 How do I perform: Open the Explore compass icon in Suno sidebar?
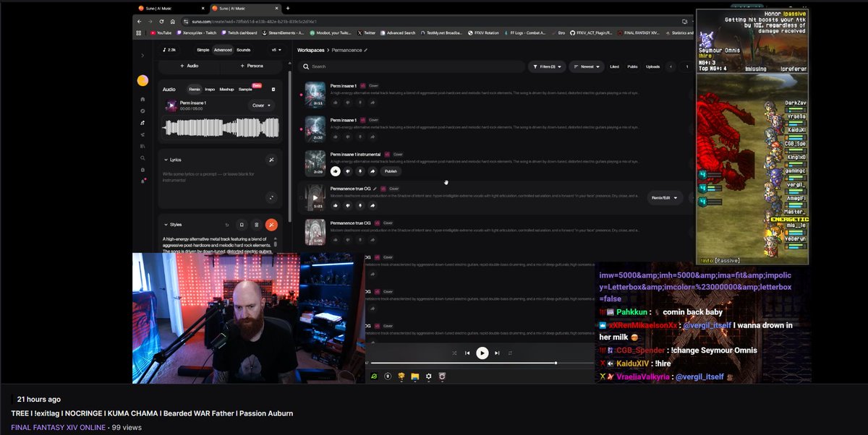coord(142,111)
